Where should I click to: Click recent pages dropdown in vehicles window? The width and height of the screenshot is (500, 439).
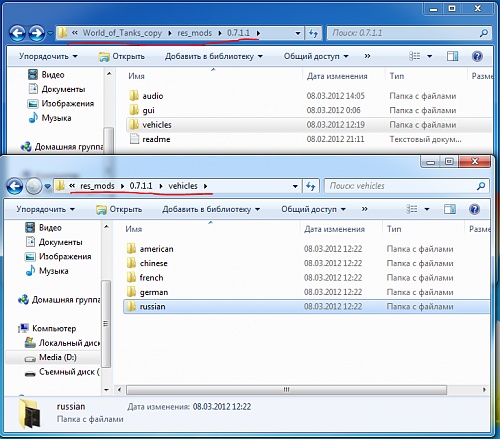(48, 186)
